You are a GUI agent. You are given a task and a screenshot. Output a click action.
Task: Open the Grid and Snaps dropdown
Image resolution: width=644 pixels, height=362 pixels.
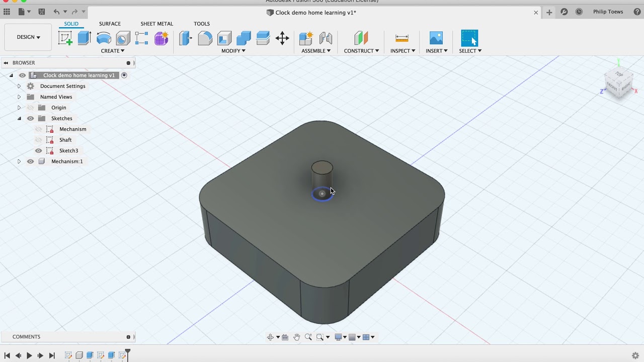click(x=355, y=337)
